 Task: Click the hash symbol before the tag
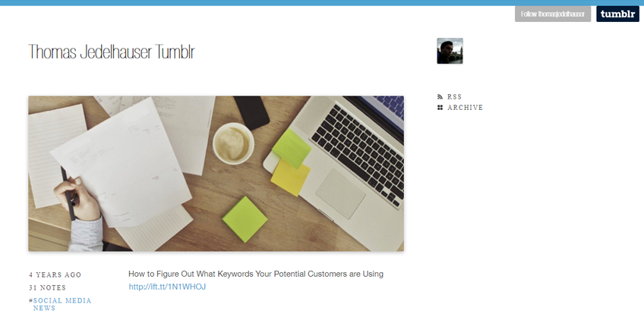(x=31, y=300)
